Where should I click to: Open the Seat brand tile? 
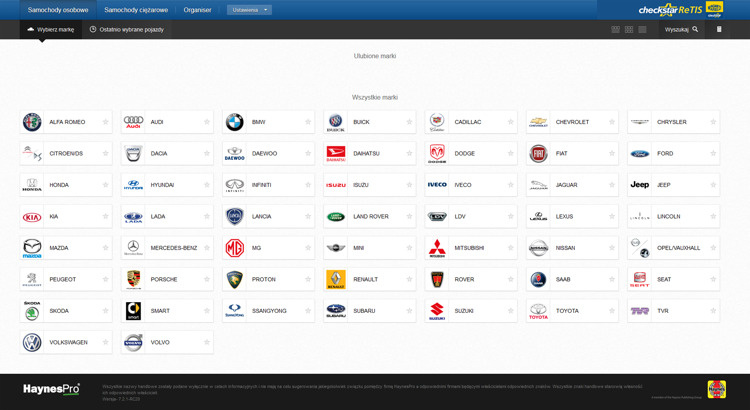click(673, 279)
